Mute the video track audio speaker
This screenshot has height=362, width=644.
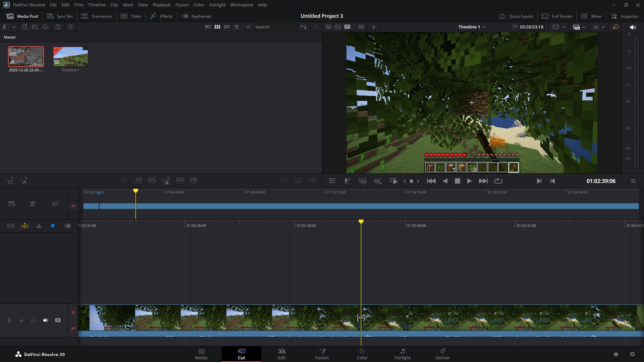[46, 320]
